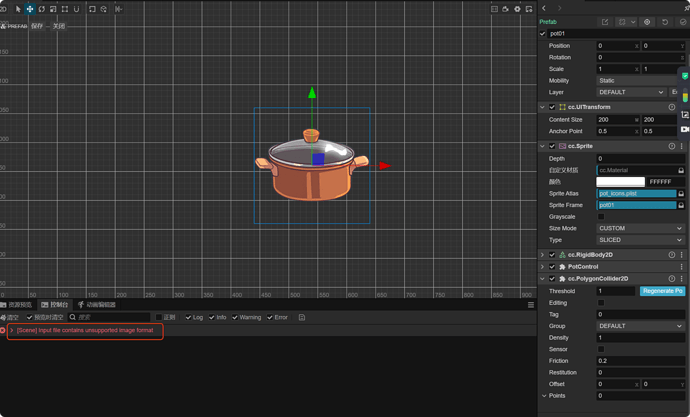Select the Scale gizmo tool

[x=53, y=9]
